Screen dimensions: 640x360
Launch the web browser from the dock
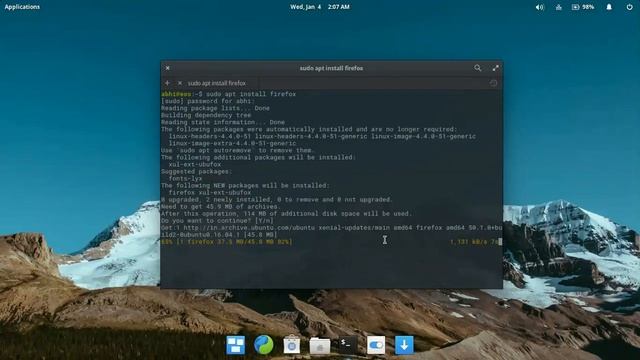pos(264,344)
